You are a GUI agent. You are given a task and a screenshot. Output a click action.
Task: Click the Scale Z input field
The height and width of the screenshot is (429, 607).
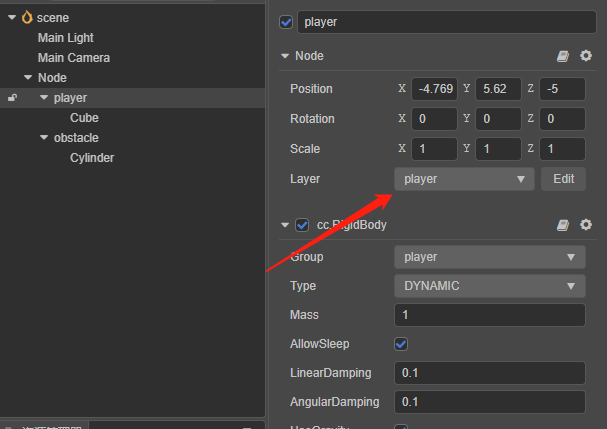pos(562,149)
